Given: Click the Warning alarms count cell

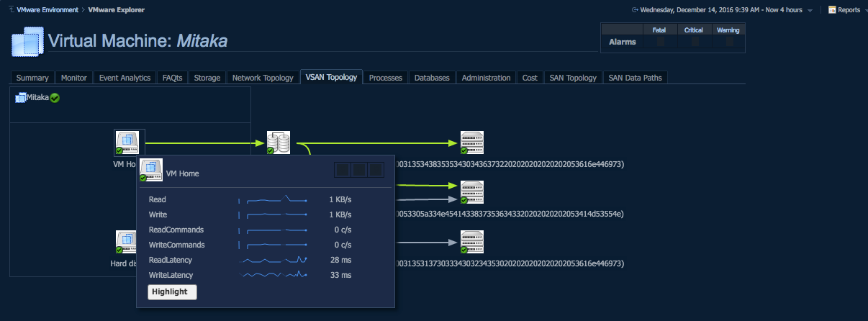Looking at the screenshot, I should pyautogui.click(x=728, y=42).
